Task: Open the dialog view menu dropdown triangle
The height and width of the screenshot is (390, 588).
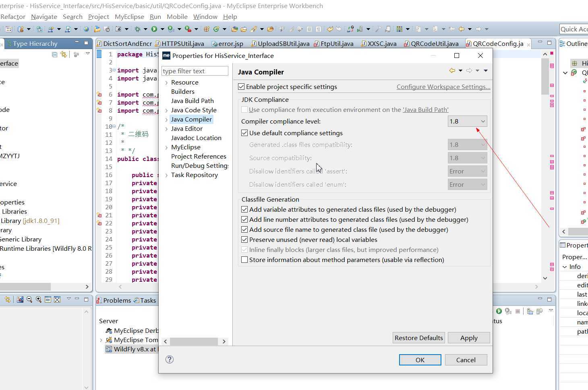Action: [486, 70]
